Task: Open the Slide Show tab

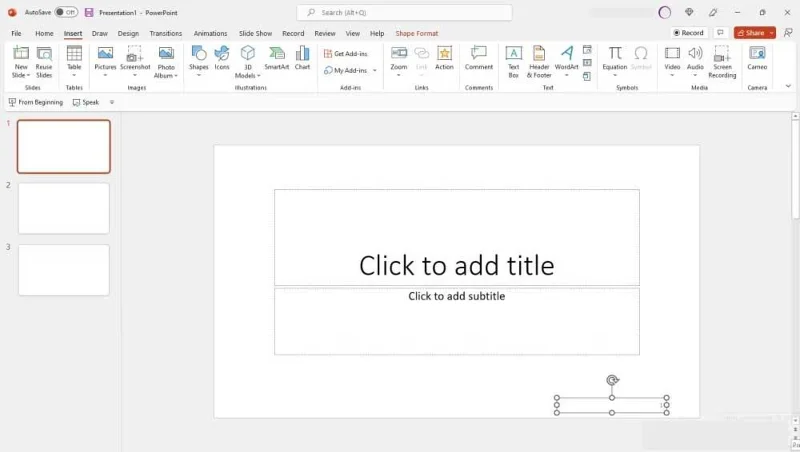Action: point(255,33)
